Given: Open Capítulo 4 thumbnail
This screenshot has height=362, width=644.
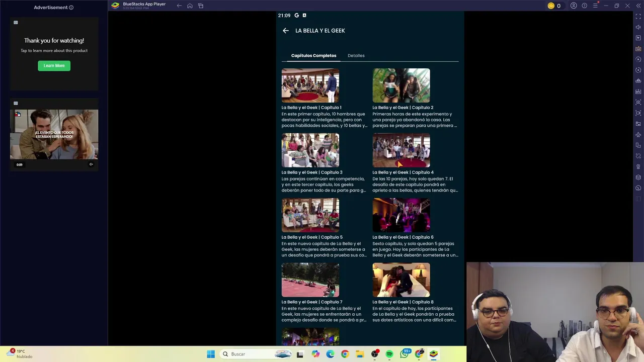Looking at the screenshot, I should 401,150.
